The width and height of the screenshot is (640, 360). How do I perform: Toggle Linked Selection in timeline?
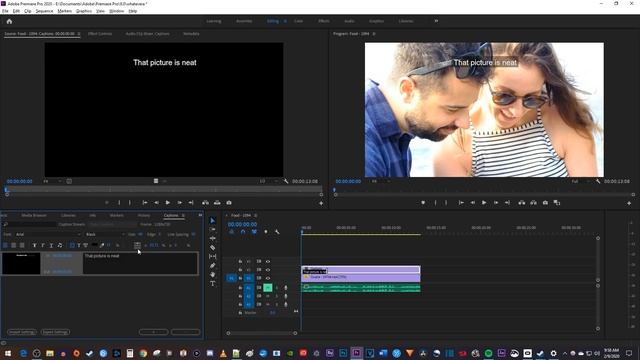pyautogui.click(x=254, y=232)
